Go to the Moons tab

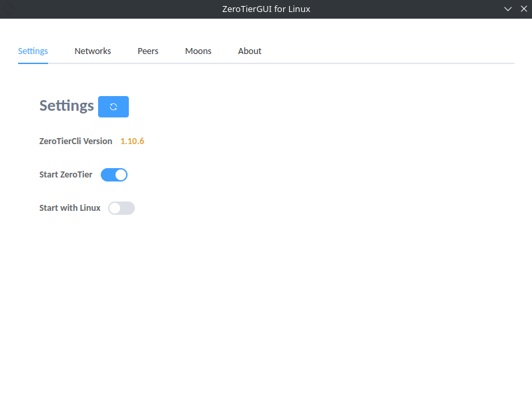(x=198, y=51)
